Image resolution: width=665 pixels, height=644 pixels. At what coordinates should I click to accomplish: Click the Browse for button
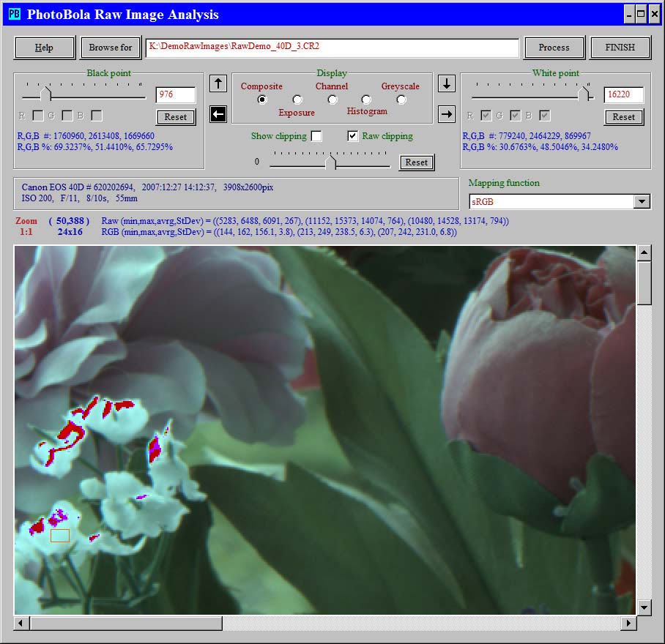click(111, 48)
